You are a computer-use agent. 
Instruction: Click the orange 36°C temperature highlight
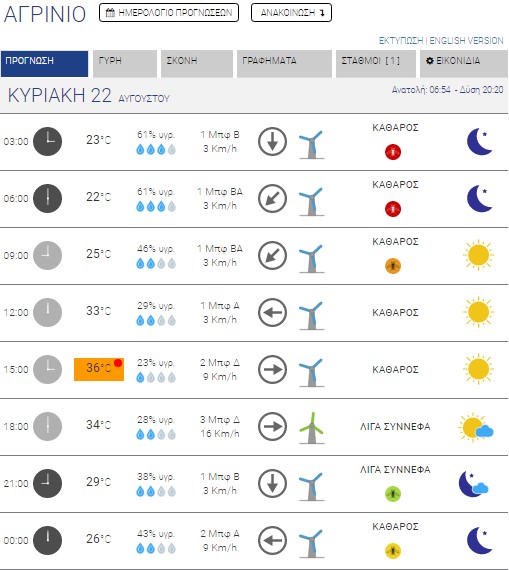click(x=99, y=369)
